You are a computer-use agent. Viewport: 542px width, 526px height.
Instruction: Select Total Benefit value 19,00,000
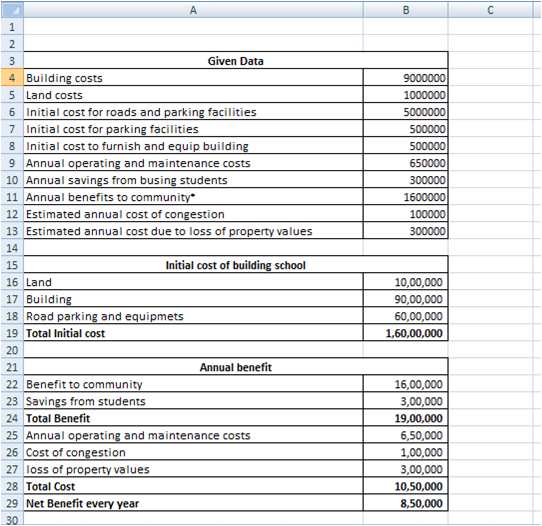[x=406, y=418]
